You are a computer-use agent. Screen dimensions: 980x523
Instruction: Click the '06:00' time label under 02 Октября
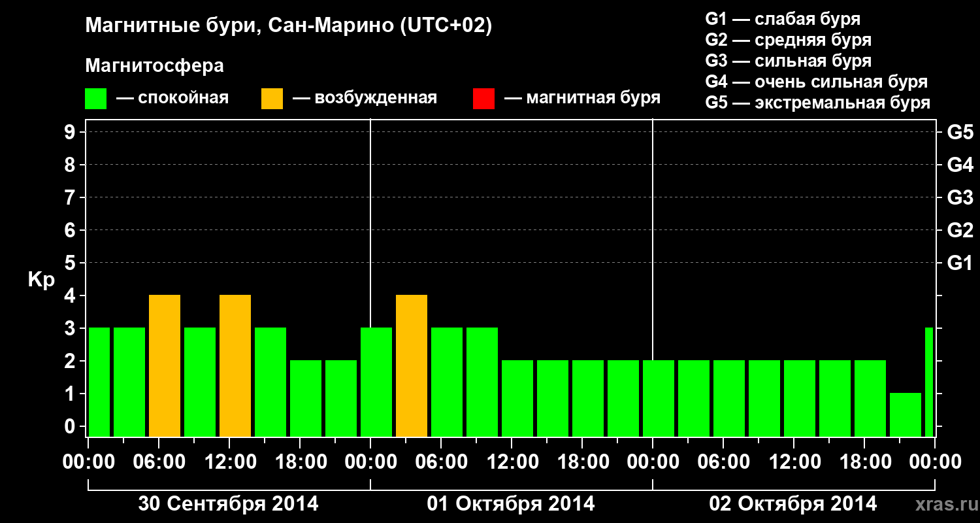click(723, 462)
